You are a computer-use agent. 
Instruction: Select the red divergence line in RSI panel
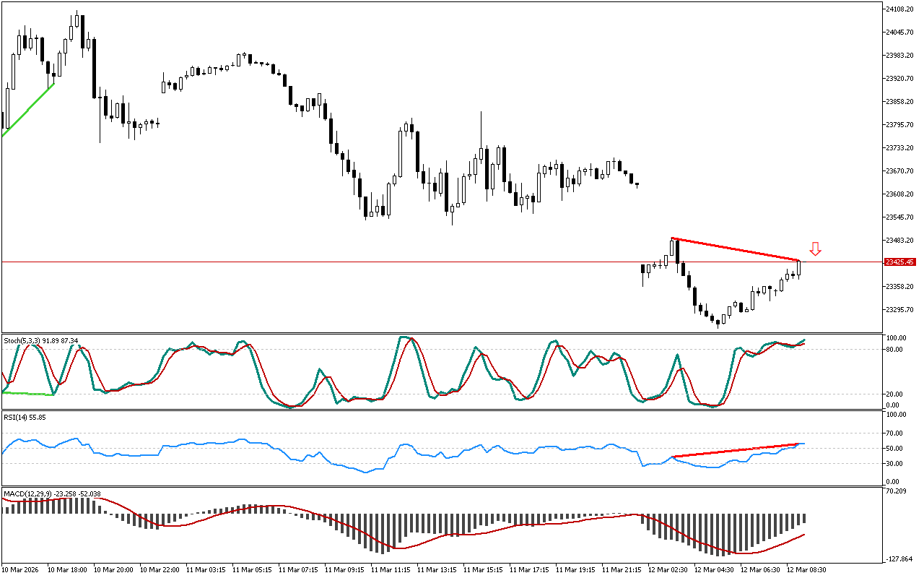[x=736, y=450]
